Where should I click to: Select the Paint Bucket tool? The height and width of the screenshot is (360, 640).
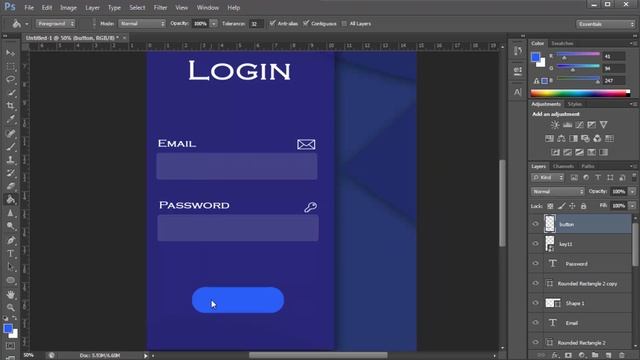[11, 200]
